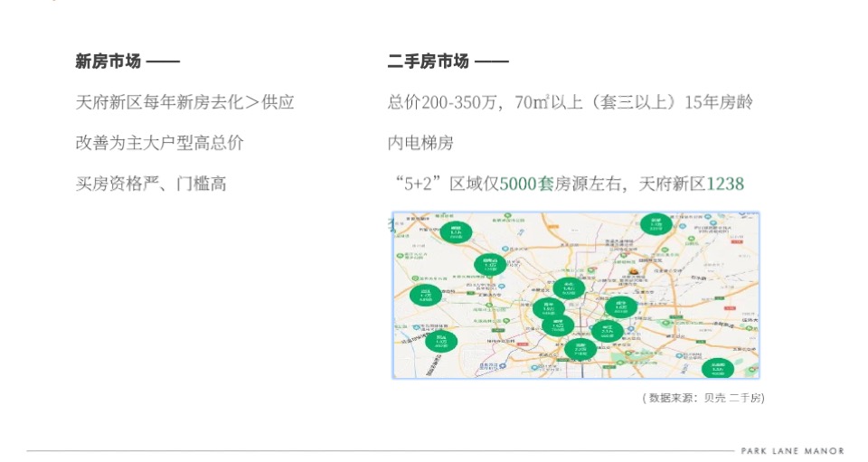Screen dimensions: 868x462
Task: Click the 成华 district green marker
Action: point(620,307)
